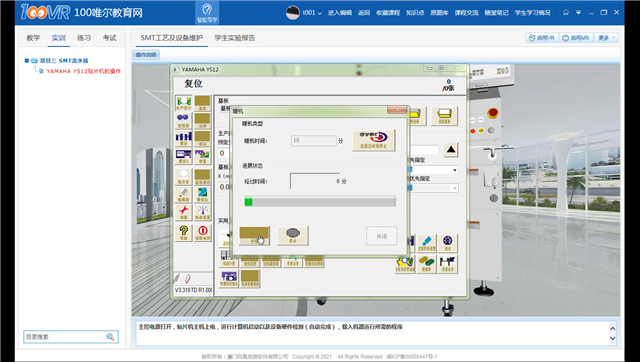Click the red power icon button
Image resolution: width=640 pixels, height=362 pixels.
202,233
